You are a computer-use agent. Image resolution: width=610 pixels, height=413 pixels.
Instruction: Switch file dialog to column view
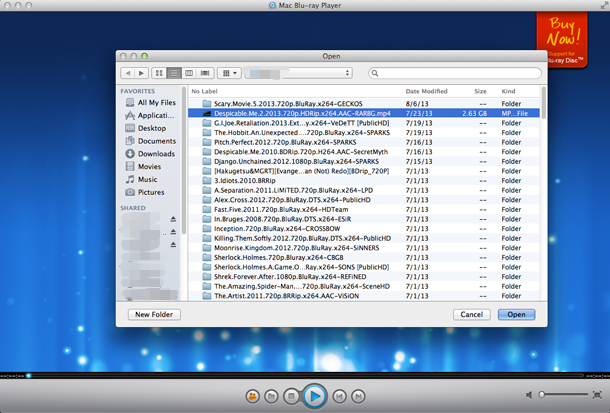click(x=190, y=73)
